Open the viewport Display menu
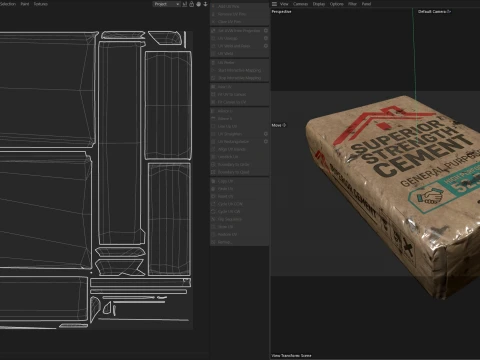 pyautogui.click(x=319, y=4)
